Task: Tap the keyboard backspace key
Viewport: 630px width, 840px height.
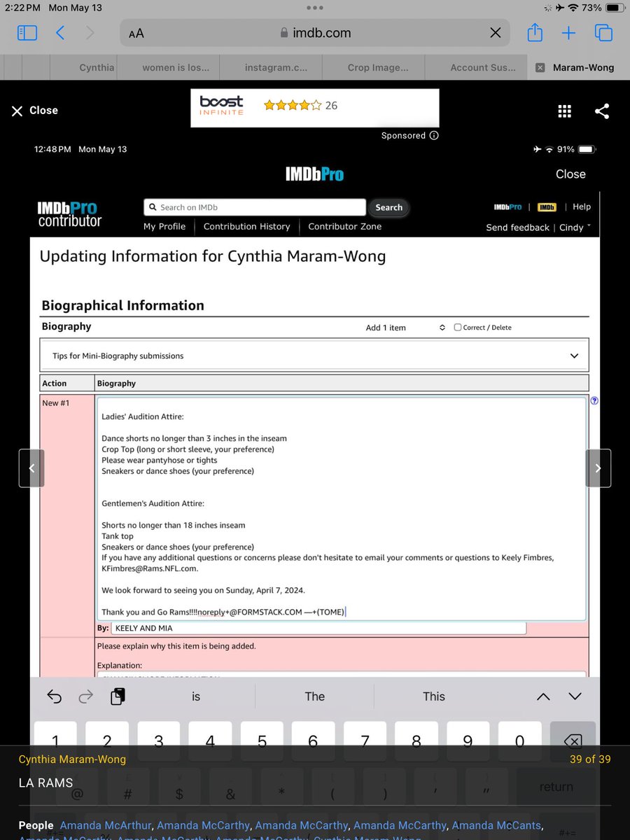Action: [x=573, y=741]
